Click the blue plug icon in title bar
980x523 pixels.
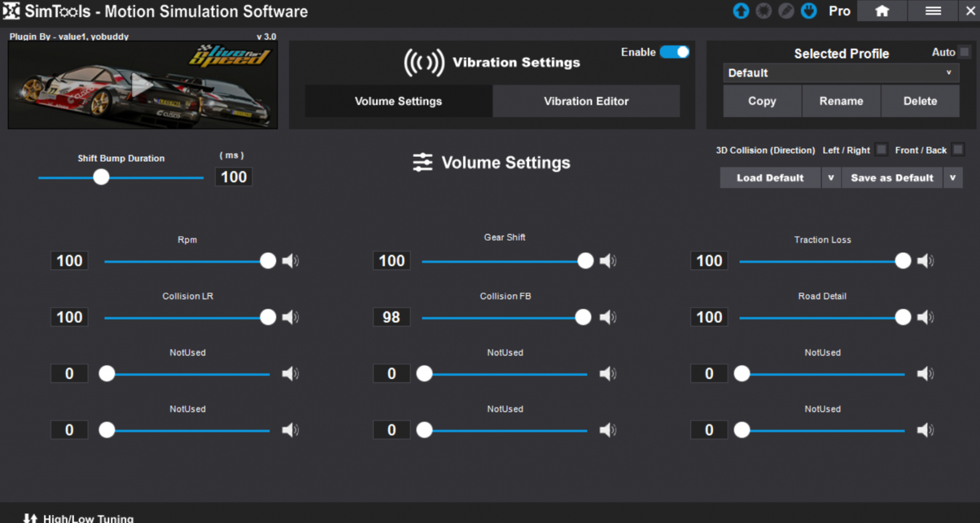click(809, 11)
